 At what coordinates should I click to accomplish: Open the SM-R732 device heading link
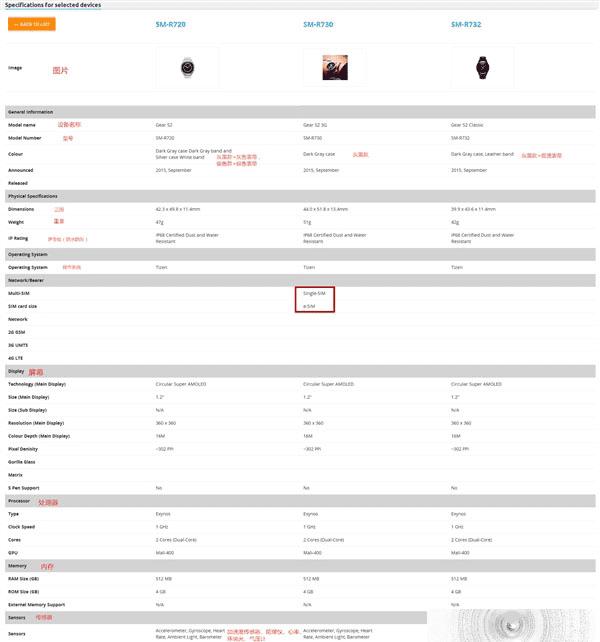click(x=466, y=25)
